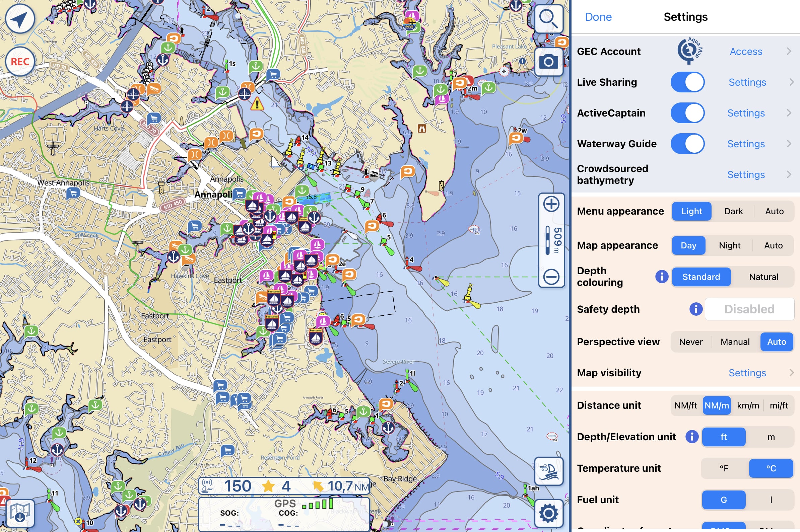The width and height of the screenshot is (800, 532).
Task: Set Fuel unit to G
Action: pyautogui.click(x=724, y=500)
